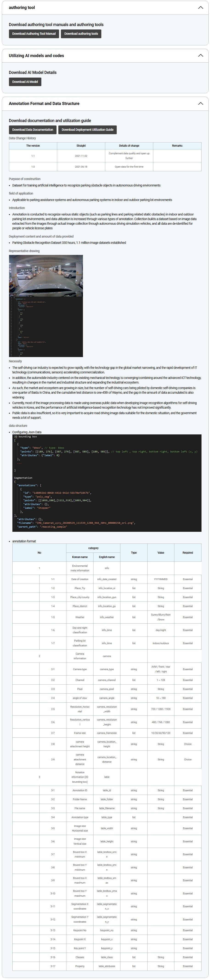210x980 pixels.
Task: Get the Deployment Utilization Guide download
Action: click(87, 130)
